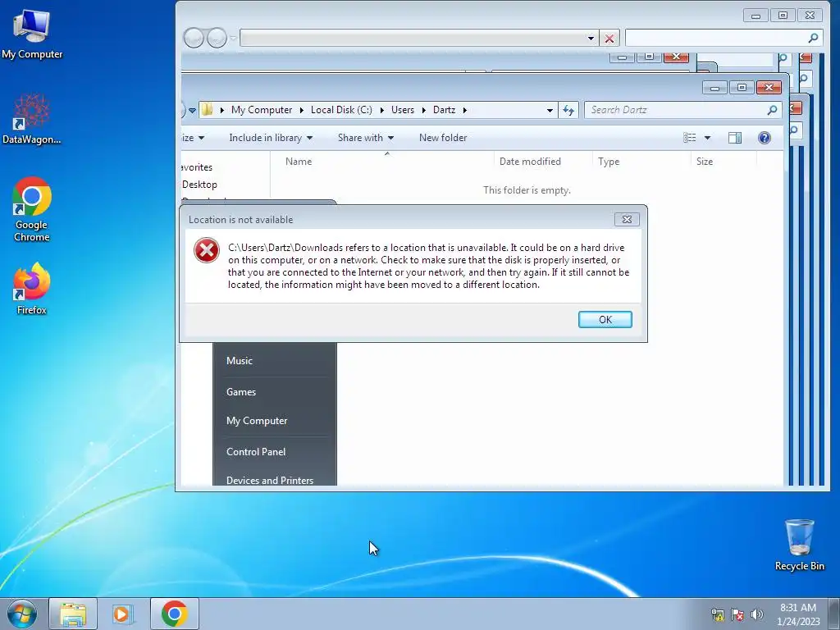Click Users in breadcrumb path

click(x=402, y=110)
